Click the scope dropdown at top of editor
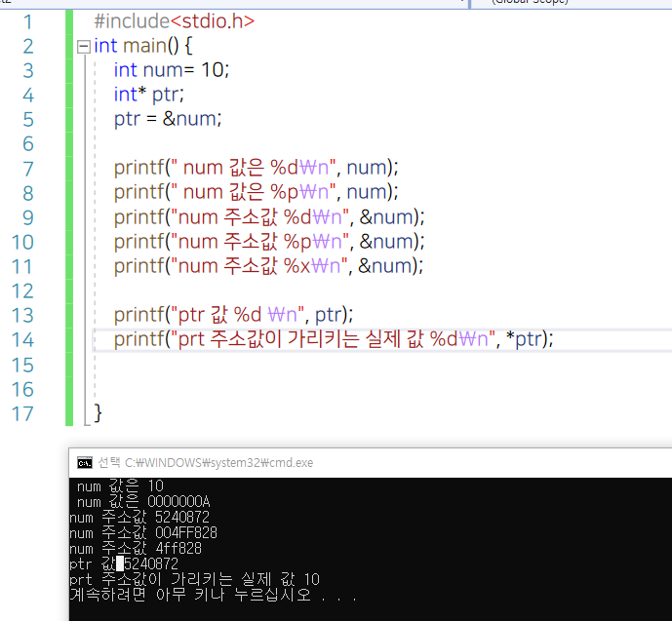 [573, 4]
